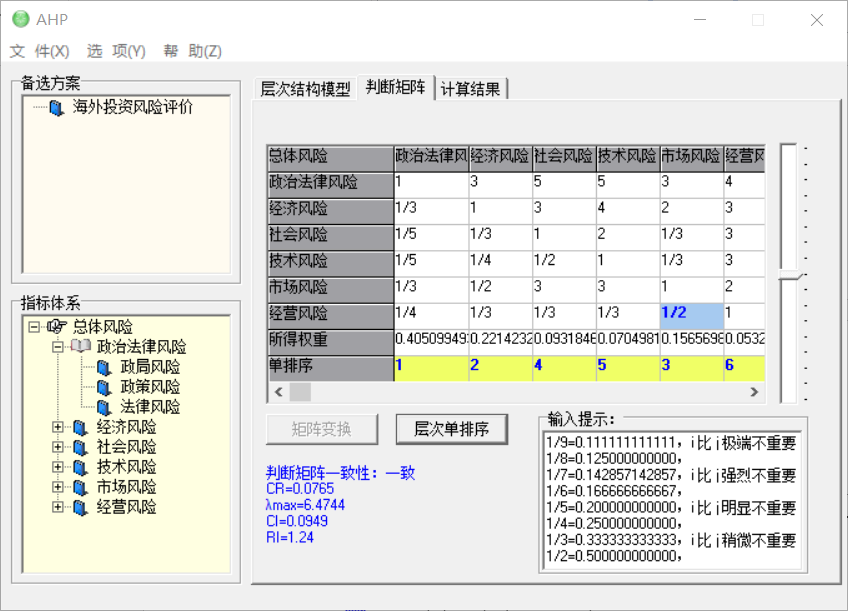
Task: Switch to the 计算结果 tab
Action: 471,89
